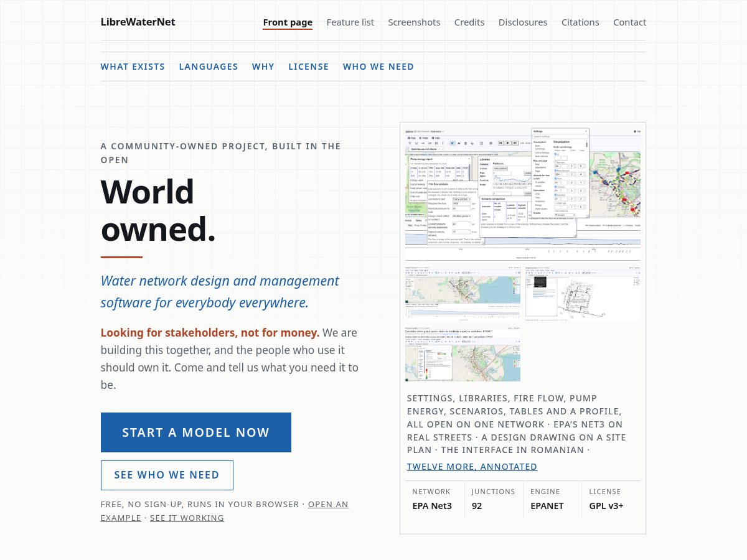Go to the Feature list page
The width and height of the screenshot is (747, 560).
tap(350, 22)
